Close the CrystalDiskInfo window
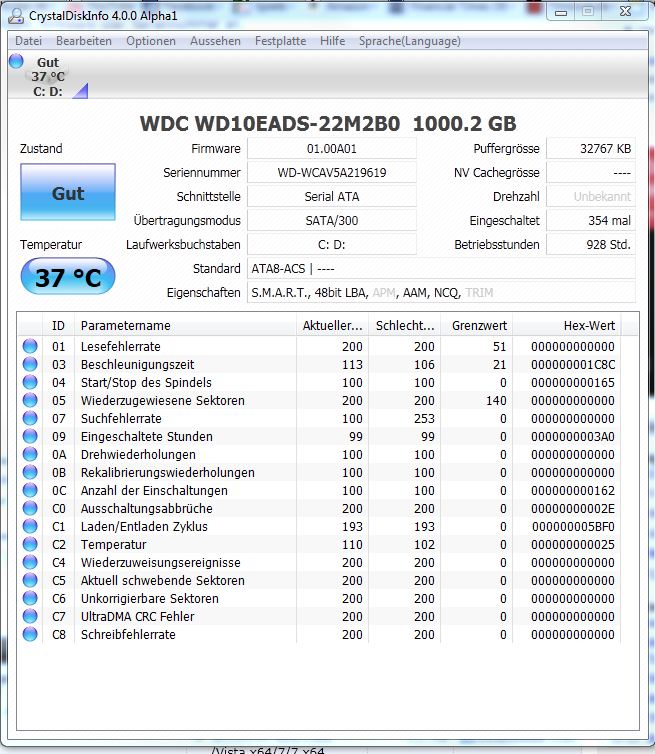Screen dimensions: 655x754 pos(625,12)
